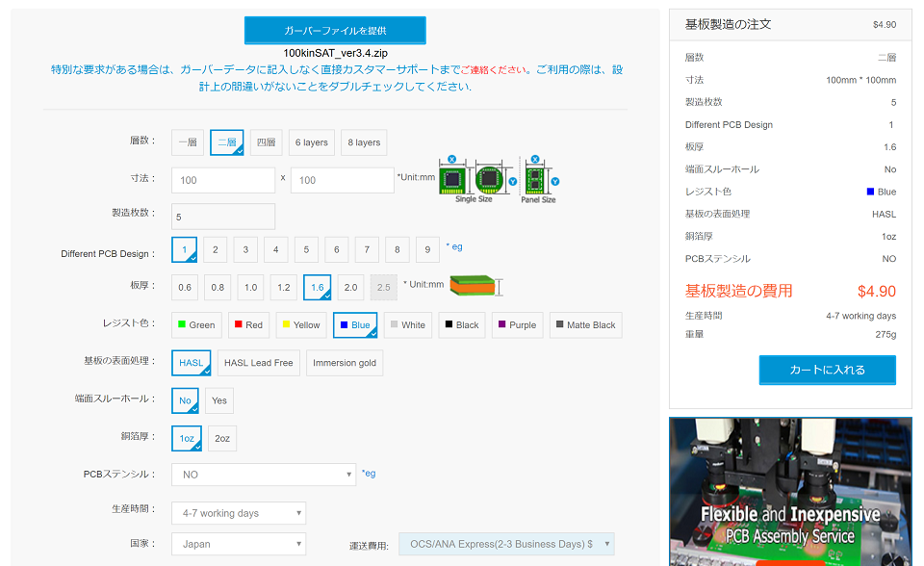
Task: Choose Red as the resist color
Action: [x=247, y=325]
